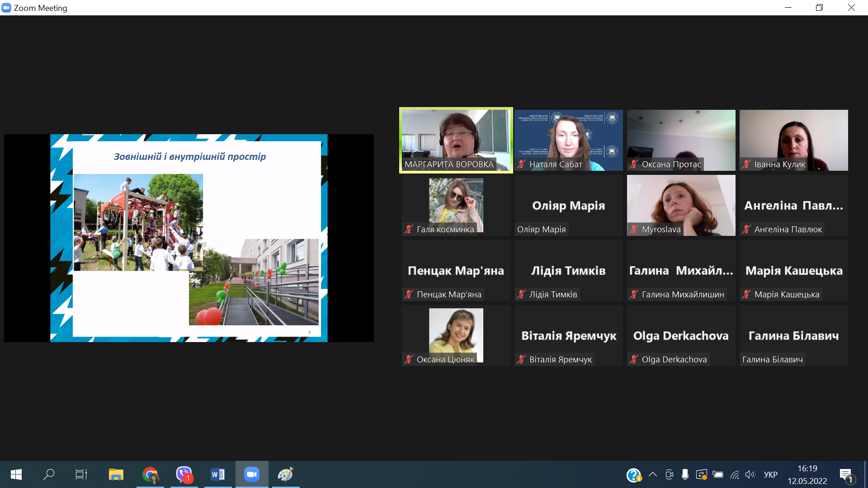
Task: Open Google Chrome from the taskbar
Action: [x=150, y=474]
